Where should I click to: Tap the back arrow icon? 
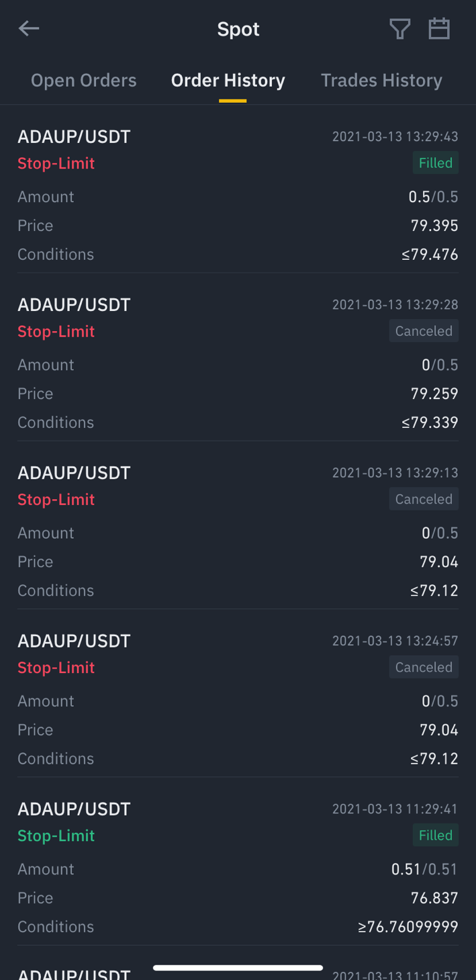[x=29, y=28]
